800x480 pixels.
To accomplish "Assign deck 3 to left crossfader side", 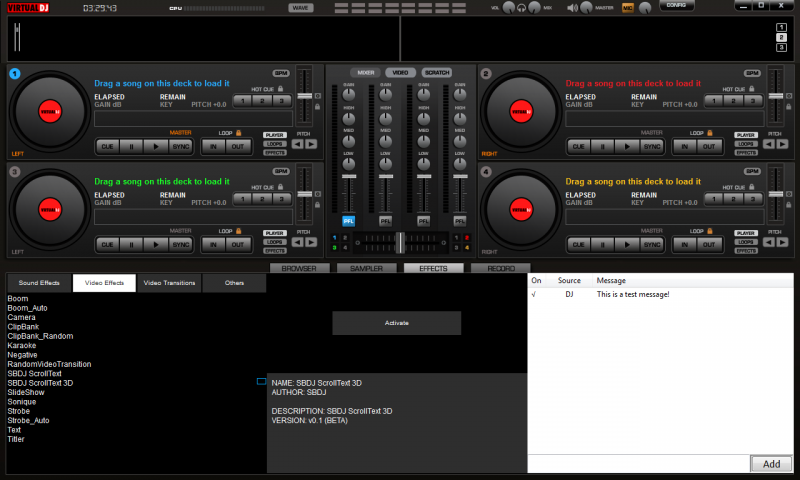I will coord(335,248).
